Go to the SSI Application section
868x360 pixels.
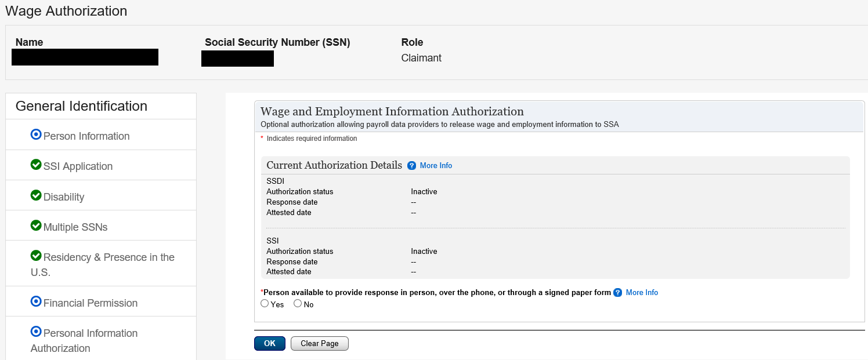coord(78,166)
